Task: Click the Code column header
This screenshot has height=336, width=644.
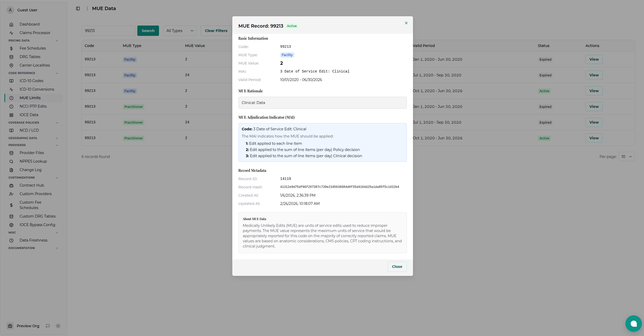Action: coord(89,46)
